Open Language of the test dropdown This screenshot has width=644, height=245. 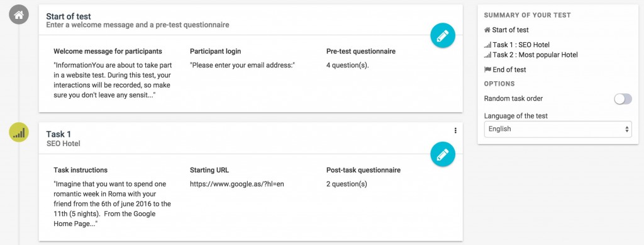click(558, 129)
